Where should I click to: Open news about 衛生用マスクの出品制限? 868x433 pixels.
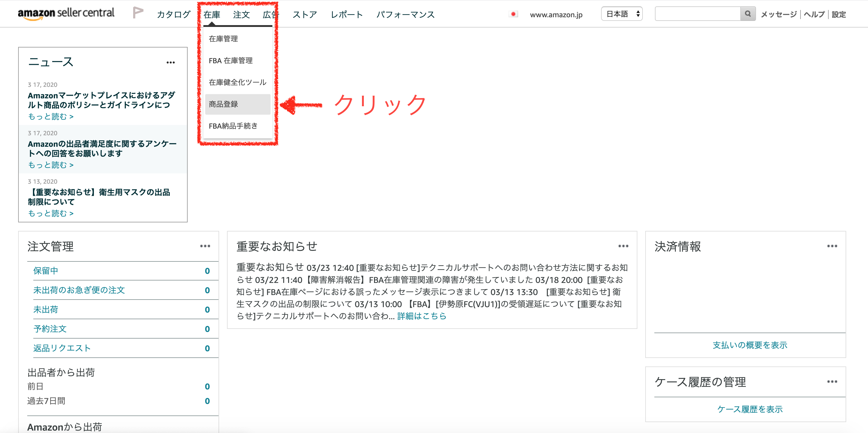tap(99, 197)
